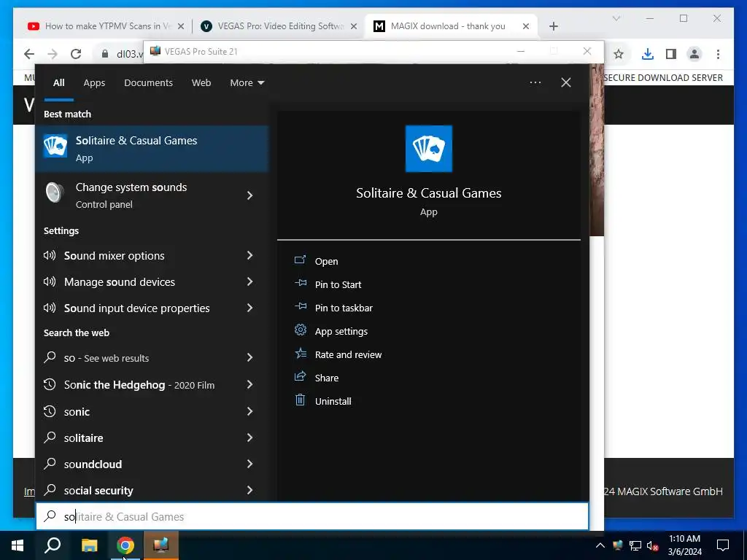Open File Explorer from taskbar
Image resolution: width=747 pixels, height=560 pixels.
click(89, 545)
